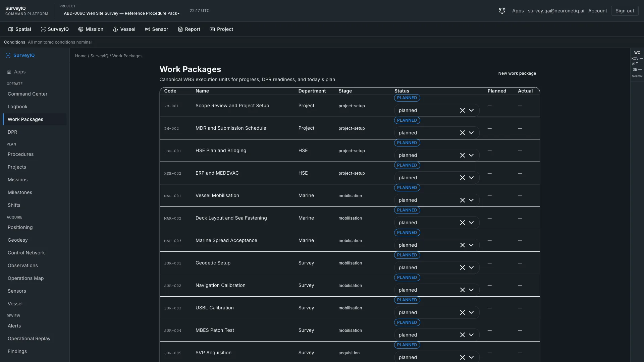The height and width of the screenshot is (362, 644).
Task: Select the PM-001 code cell
Action: pyautogui.click(x=171, y=106)
